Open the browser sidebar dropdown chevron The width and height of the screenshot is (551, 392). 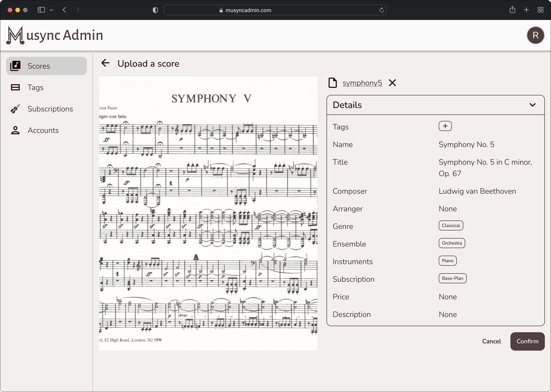tap(51, 10)
